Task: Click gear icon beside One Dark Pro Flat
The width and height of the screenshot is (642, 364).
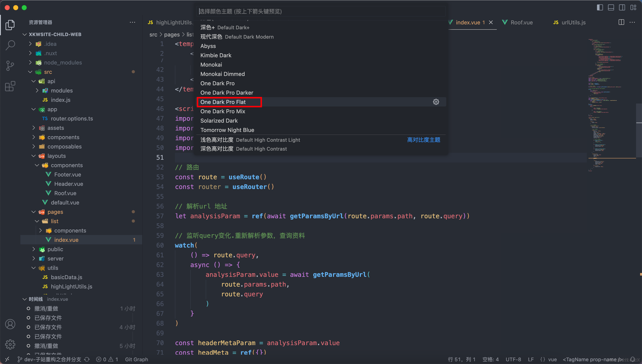Action: point(436,102)
